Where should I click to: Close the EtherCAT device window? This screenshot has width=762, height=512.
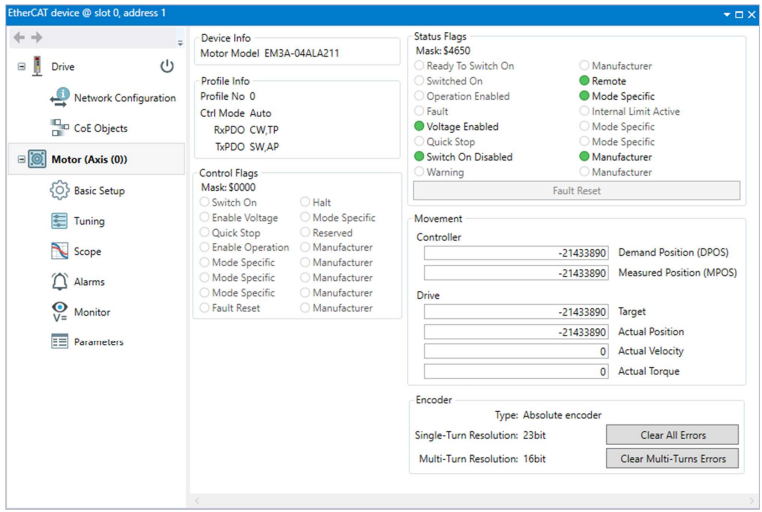point(751,15)
